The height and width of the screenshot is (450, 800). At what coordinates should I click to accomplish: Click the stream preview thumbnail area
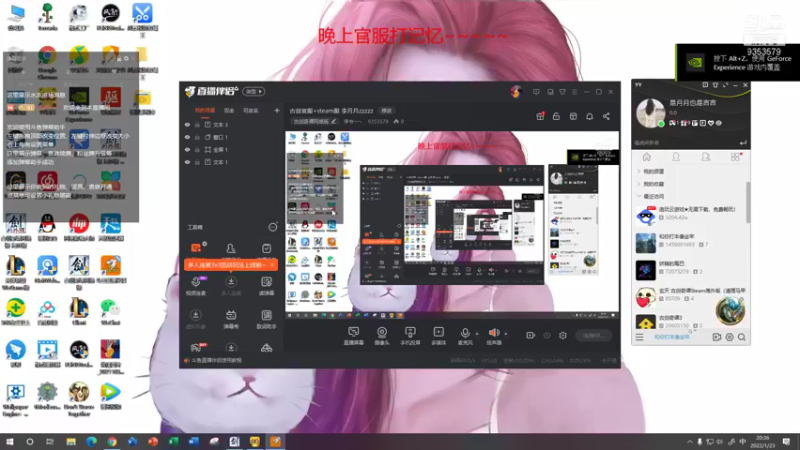click(x=452, y=224)
